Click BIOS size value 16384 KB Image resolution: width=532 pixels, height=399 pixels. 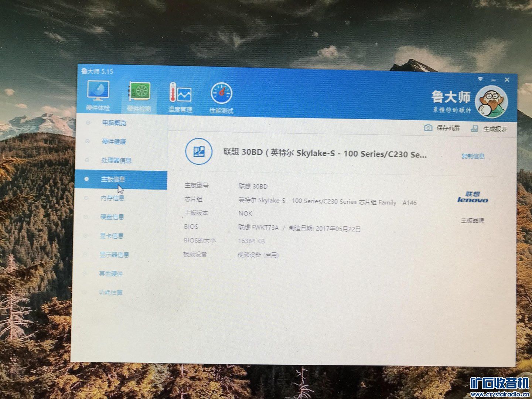tap(251, 241)
